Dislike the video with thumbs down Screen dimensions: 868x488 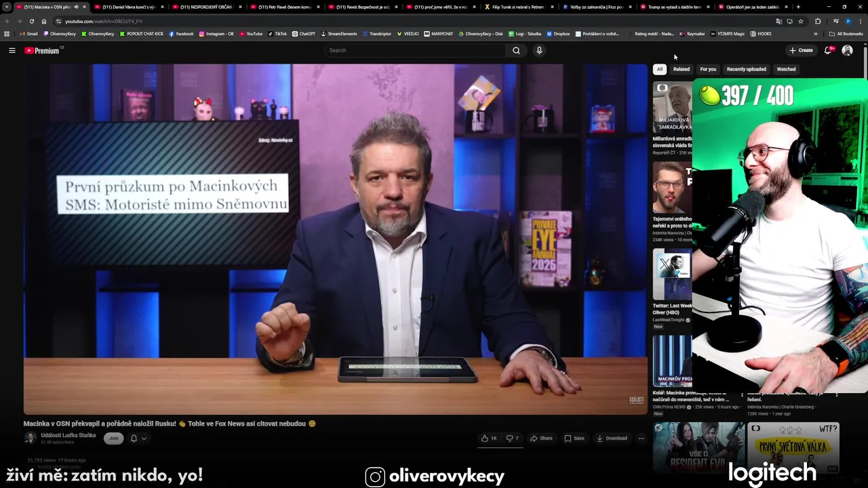(x=513, y=439)
